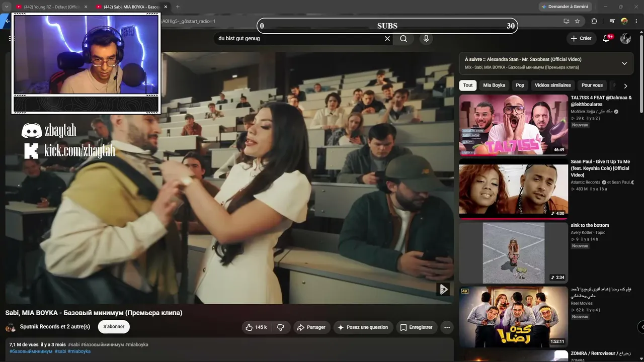Open the sink to the bottom thumbnail
This screenshot has height=362, width=644.
click(x=513, y=253)
